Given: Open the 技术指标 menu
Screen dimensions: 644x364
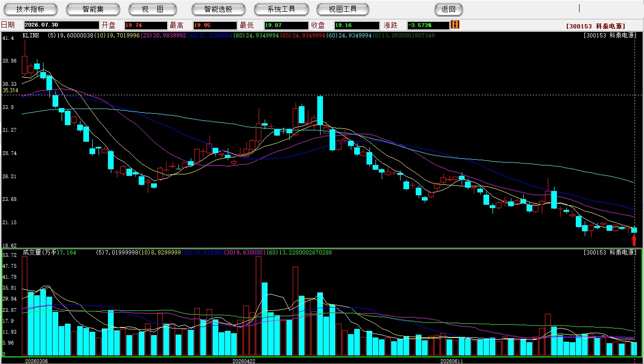Looking at the screenshot, I should [x=30, y=9].
